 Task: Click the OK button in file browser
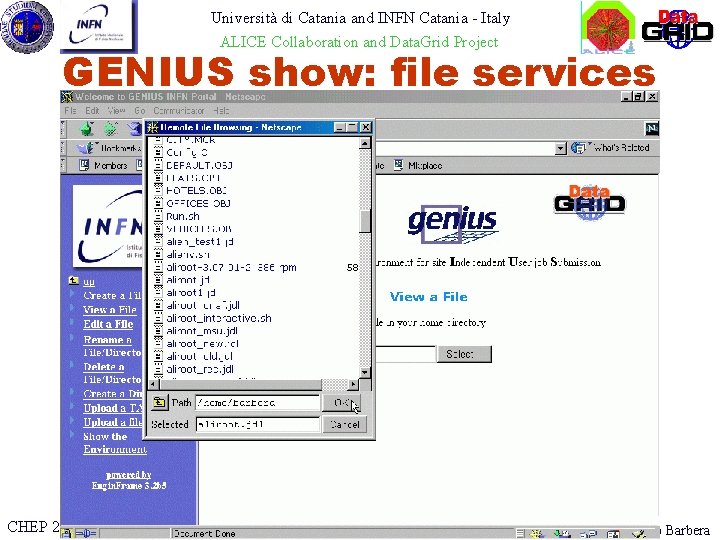click(x=342, y=403)
